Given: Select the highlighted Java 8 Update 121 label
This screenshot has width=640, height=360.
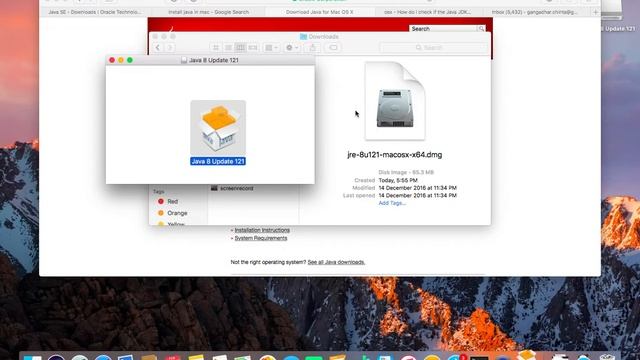Looking at the screenshot, I should click(x=218, y=161).
